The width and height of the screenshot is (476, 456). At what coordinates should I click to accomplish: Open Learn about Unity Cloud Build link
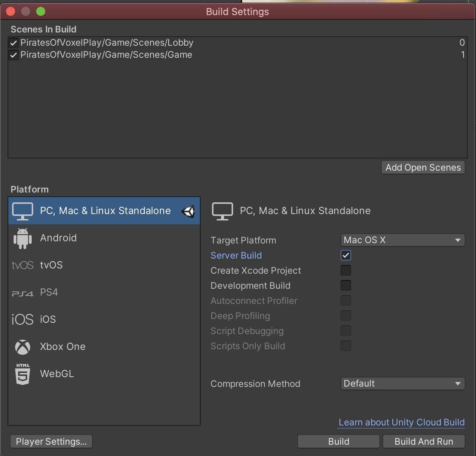pos(402,422)
